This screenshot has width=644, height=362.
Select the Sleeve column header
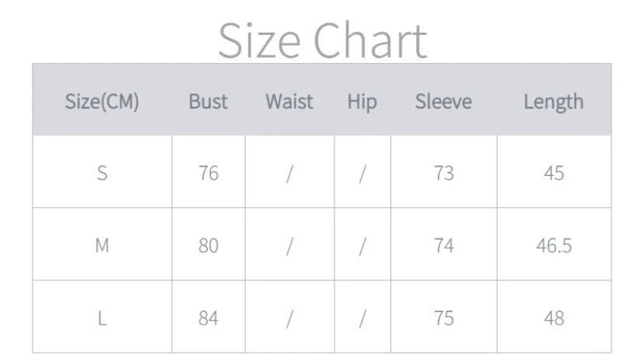click(443, 101)
